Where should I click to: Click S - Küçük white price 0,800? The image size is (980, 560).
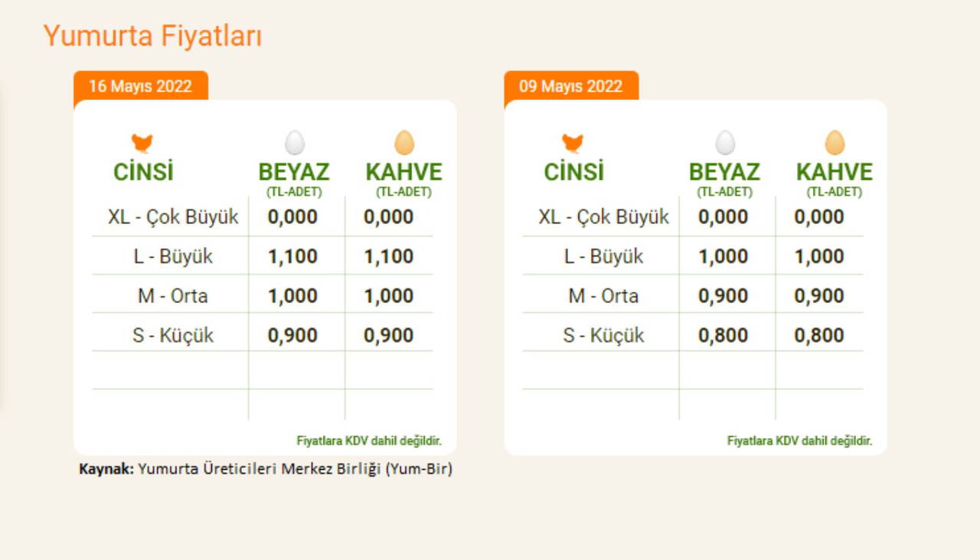(x=723, y=336)
